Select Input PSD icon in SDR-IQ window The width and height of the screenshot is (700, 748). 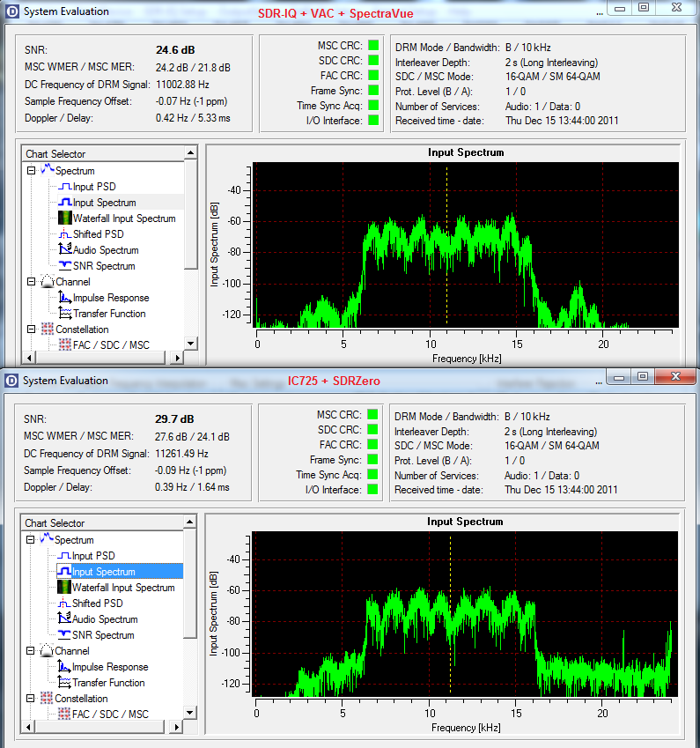tap(64, 187)
